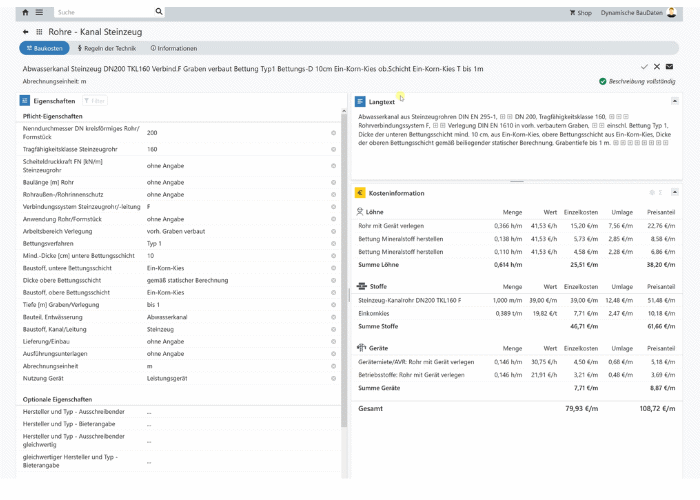700x500 pixels.
Task: Toggle the circle for Tragfähigkeitsklasse Steinzeugrohr row
Action: [x=333, y=149]
